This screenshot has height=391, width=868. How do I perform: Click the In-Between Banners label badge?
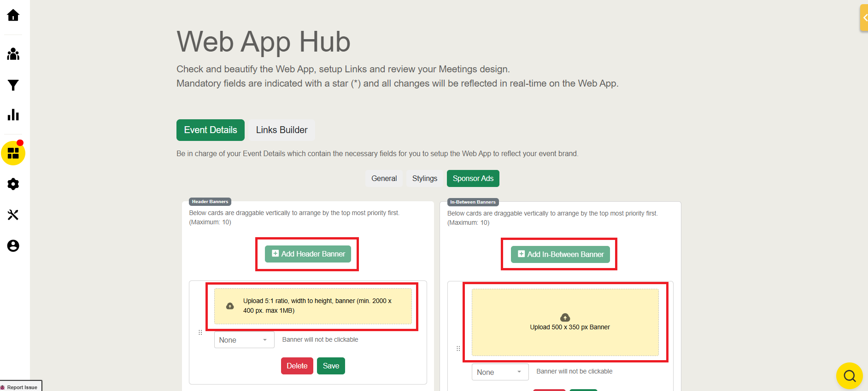(473, 202)
